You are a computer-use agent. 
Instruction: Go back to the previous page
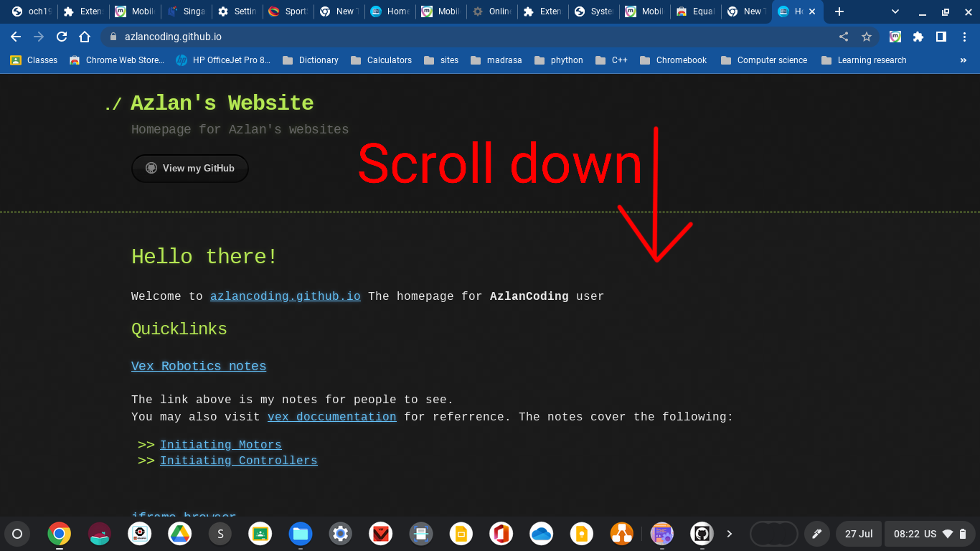pos(16,37)
